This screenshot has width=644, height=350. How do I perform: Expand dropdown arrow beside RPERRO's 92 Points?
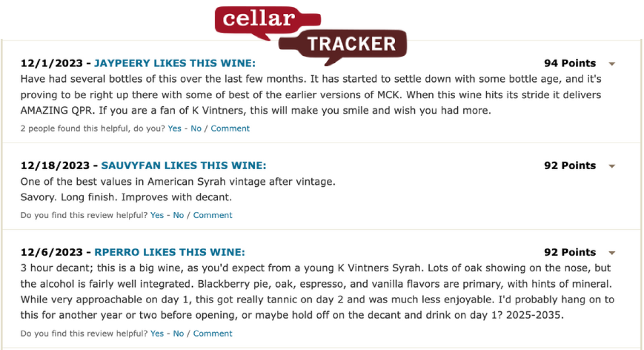coord(612,253)
